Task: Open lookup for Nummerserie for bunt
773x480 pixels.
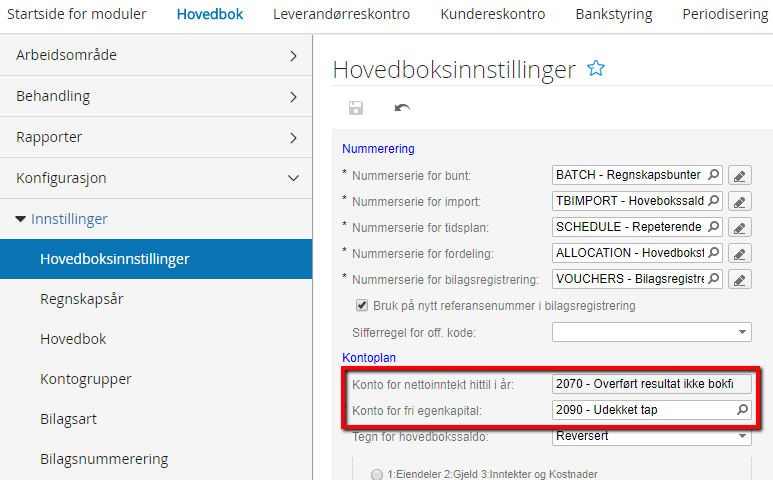Action: point(713,174)
